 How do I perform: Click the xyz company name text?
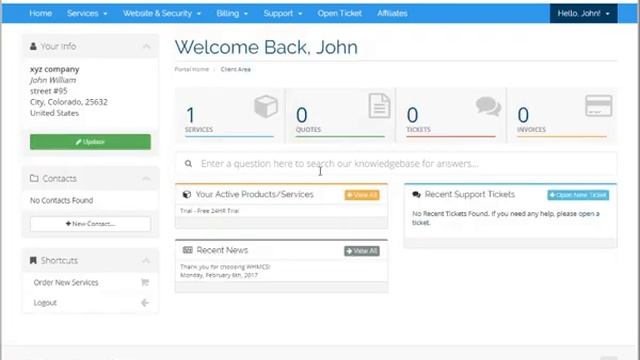(55, 69)
